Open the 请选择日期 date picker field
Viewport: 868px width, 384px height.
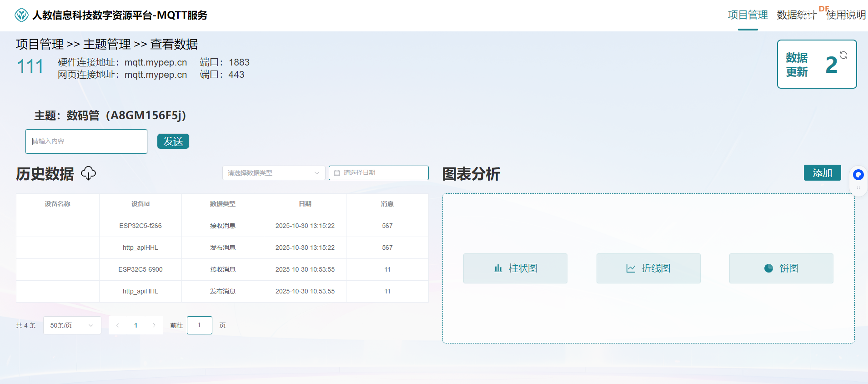pyautogui.click(x=379, y=173)
